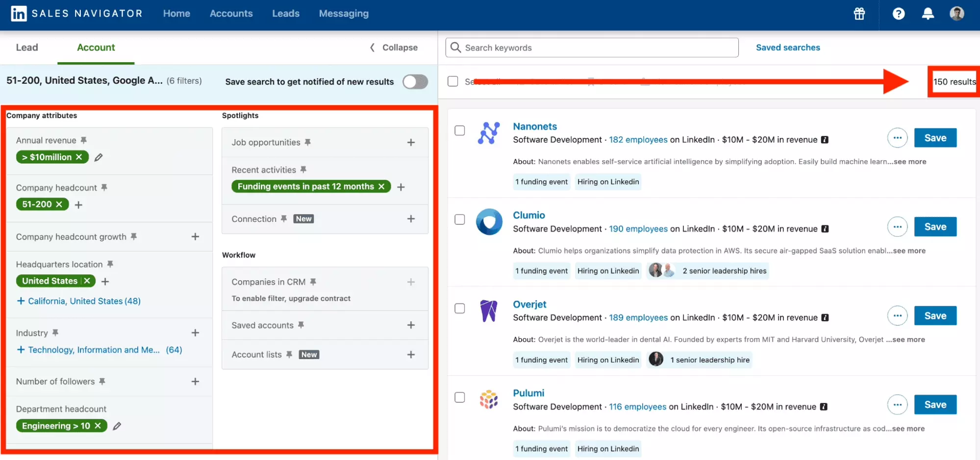Pin the Company headcount growth filter
The height and width of the screenshot is (460, 980).
tap(133, 237)
